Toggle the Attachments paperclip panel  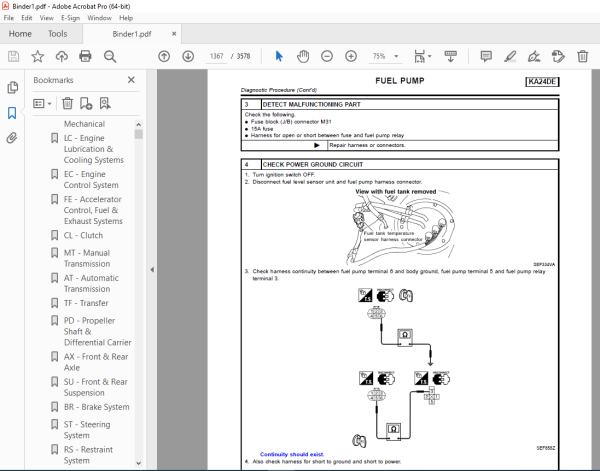[13, 138]
